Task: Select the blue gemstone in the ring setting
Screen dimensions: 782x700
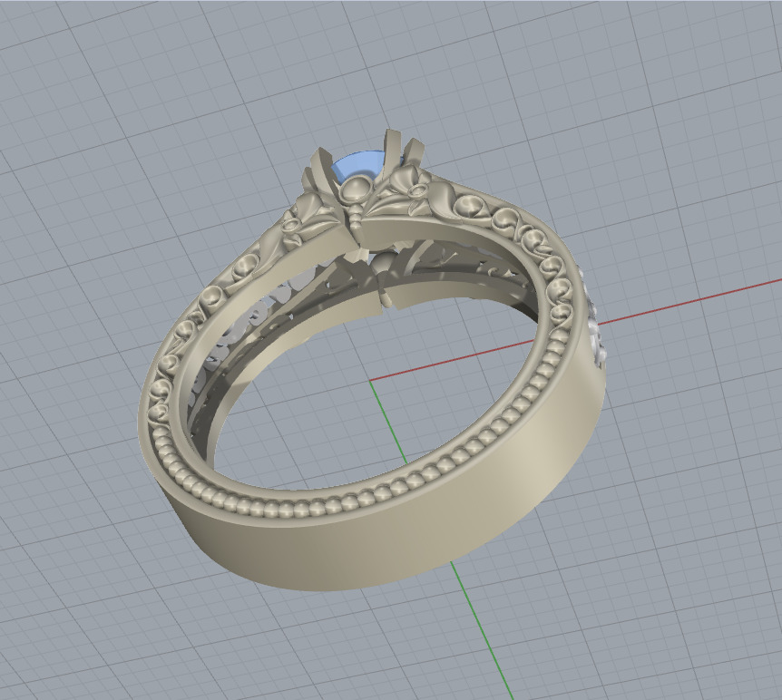Action: tap(360, 166)
